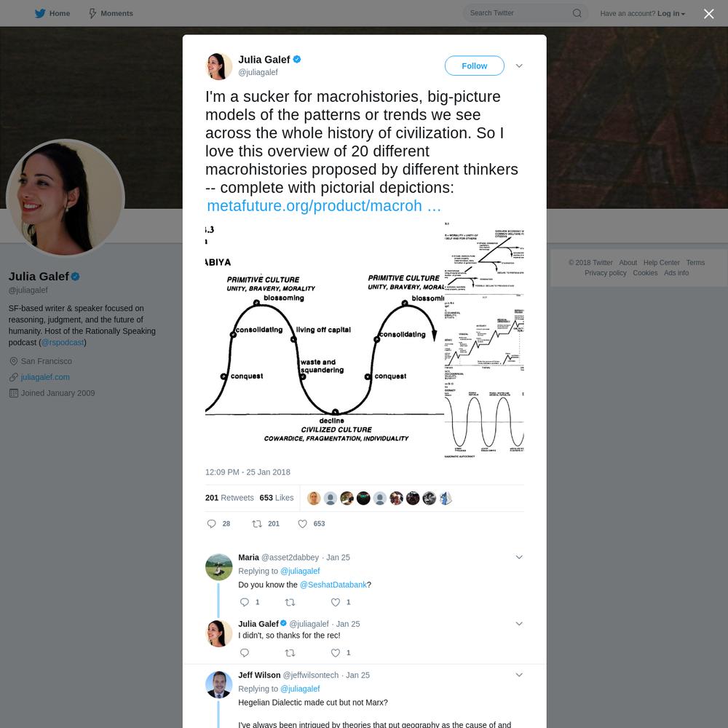This screenshot has width=728, height=728.
Task: Open Moments from the lightning icon
Action: 92,13
